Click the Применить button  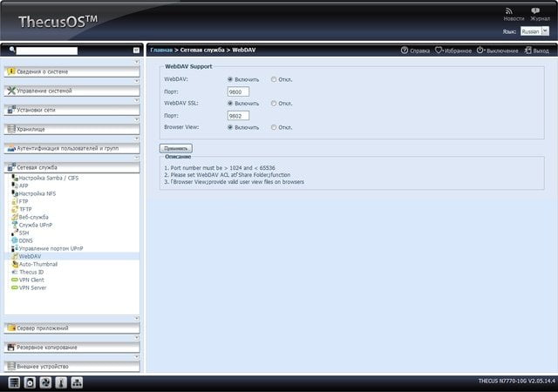[x=176, y=148]
